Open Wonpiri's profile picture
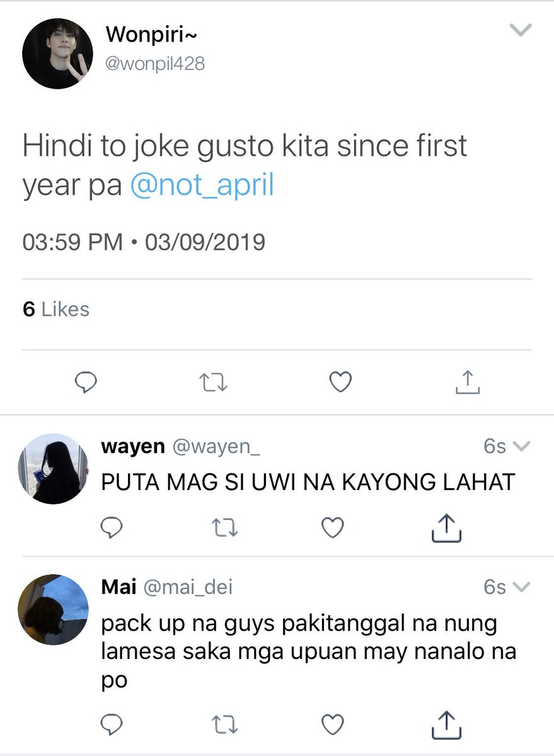 (58, 54)
